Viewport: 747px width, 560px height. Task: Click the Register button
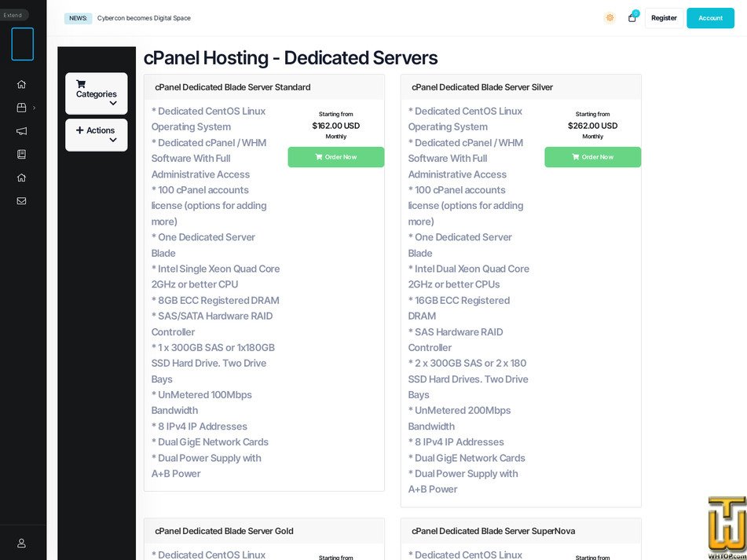pos(664,18)
